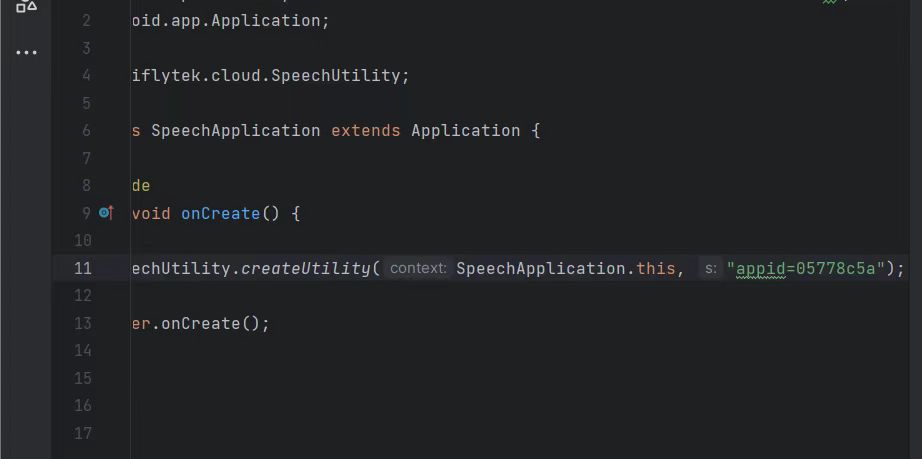Click the "s:" parameter hint label

[x=710, y=268]
